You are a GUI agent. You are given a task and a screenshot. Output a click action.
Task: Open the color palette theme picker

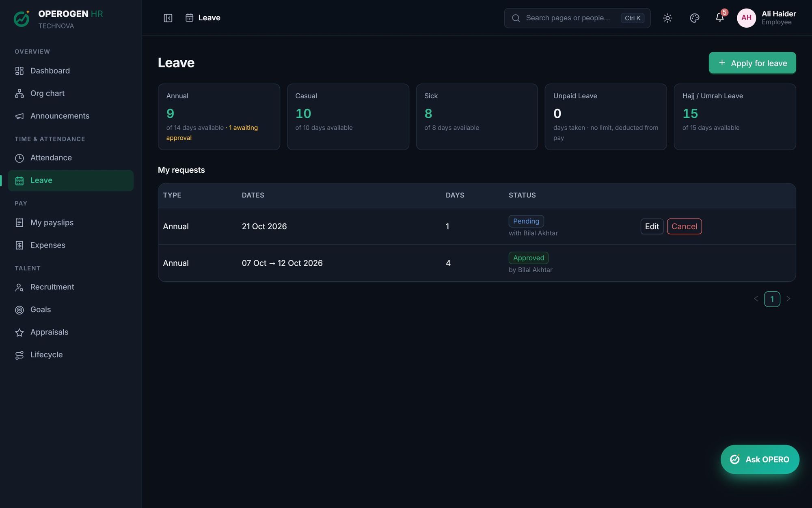(x=694, y=18)
